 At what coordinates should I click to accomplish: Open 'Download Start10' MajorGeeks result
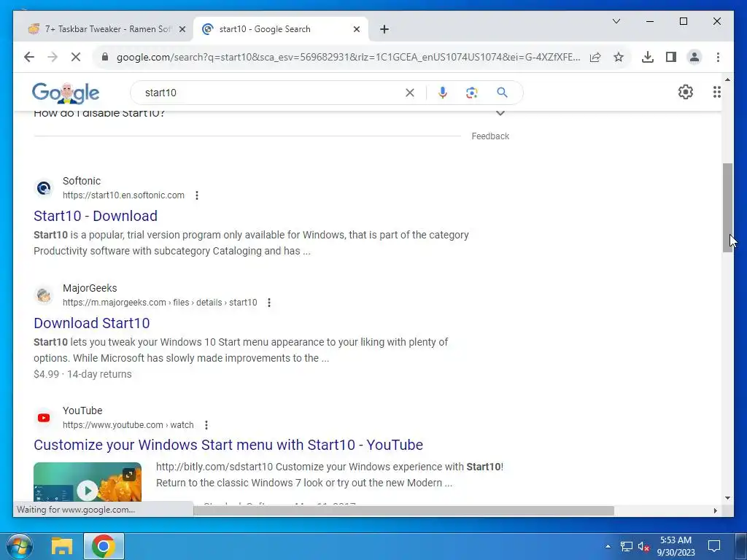tap(91, 323)
